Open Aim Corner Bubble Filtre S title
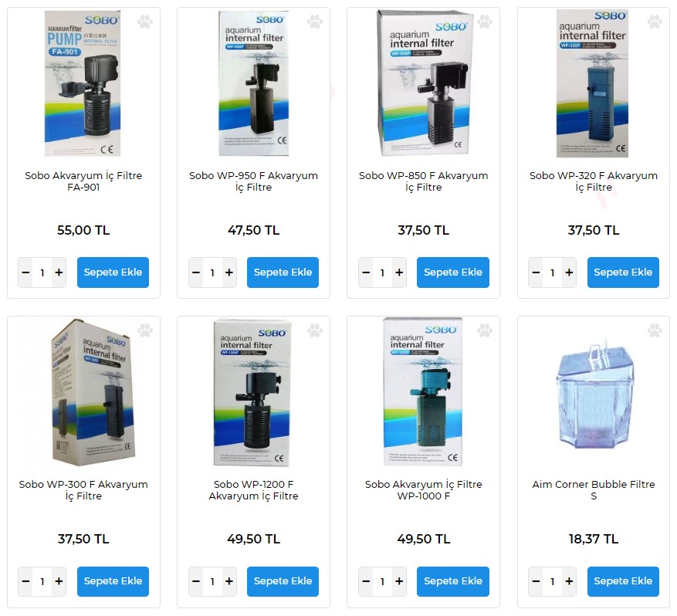This screenshot has width=677, height=616. [593, 490]
